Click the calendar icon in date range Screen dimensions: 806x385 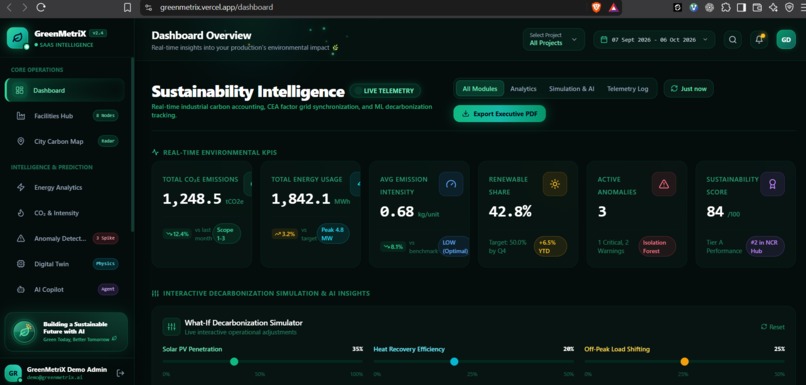point(603,40)
